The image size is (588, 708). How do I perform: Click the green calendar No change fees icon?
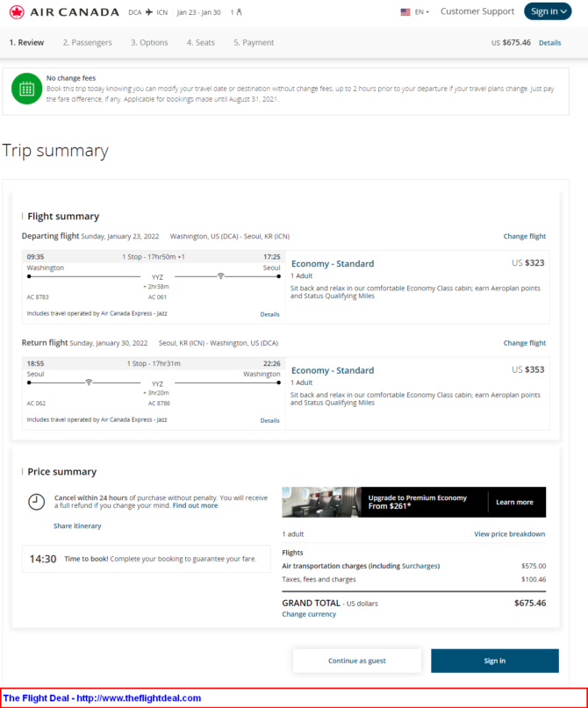[x=26, y=89]
